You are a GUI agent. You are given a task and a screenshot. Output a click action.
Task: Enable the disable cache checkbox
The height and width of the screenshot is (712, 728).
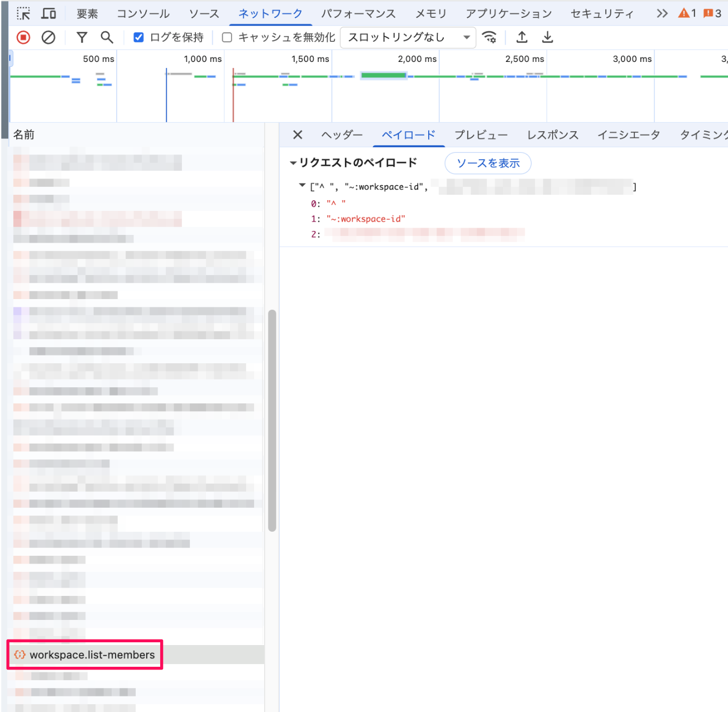pyautogui.click(x=227, y=37)
